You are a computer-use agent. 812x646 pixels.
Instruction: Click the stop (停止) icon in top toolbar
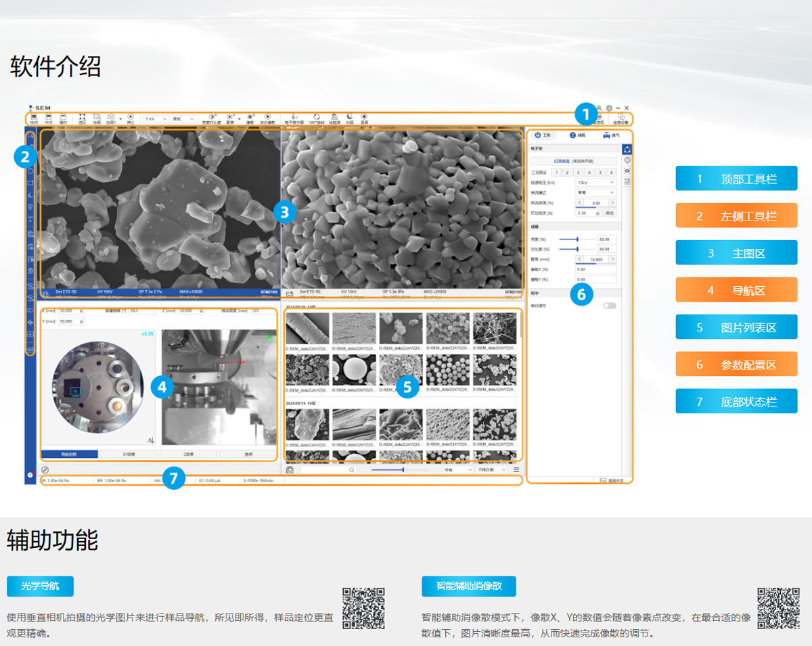[x=130, y=118]
